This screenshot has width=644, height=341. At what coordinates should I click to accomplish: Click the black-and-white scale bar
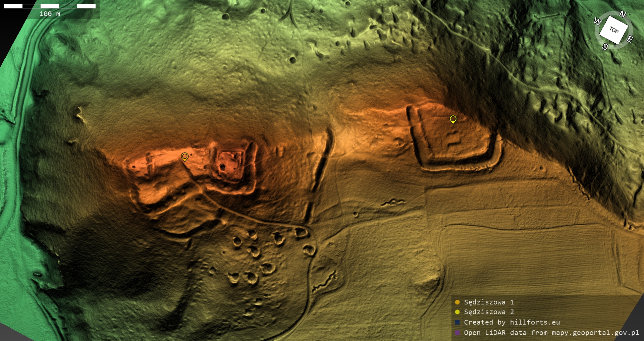pyautogui.click(x=50, y=6)
